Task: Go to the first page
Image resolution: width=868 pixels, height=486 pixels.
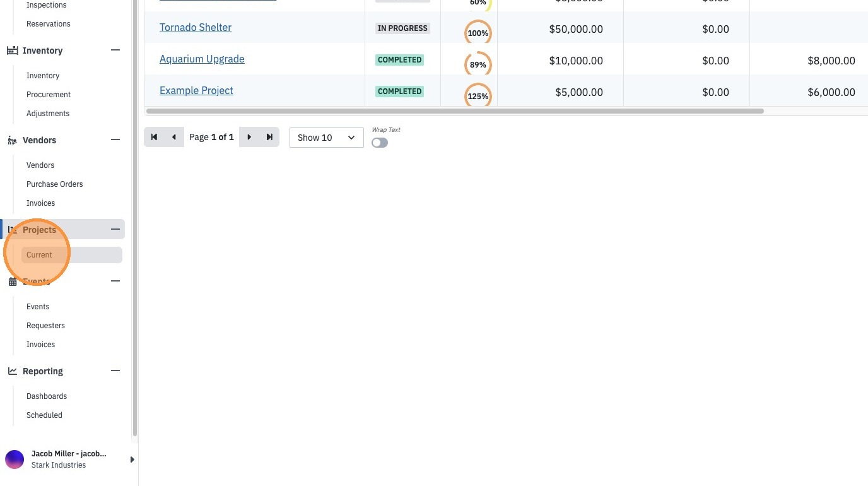Action: pyautogui.click(x=154, y=137)
